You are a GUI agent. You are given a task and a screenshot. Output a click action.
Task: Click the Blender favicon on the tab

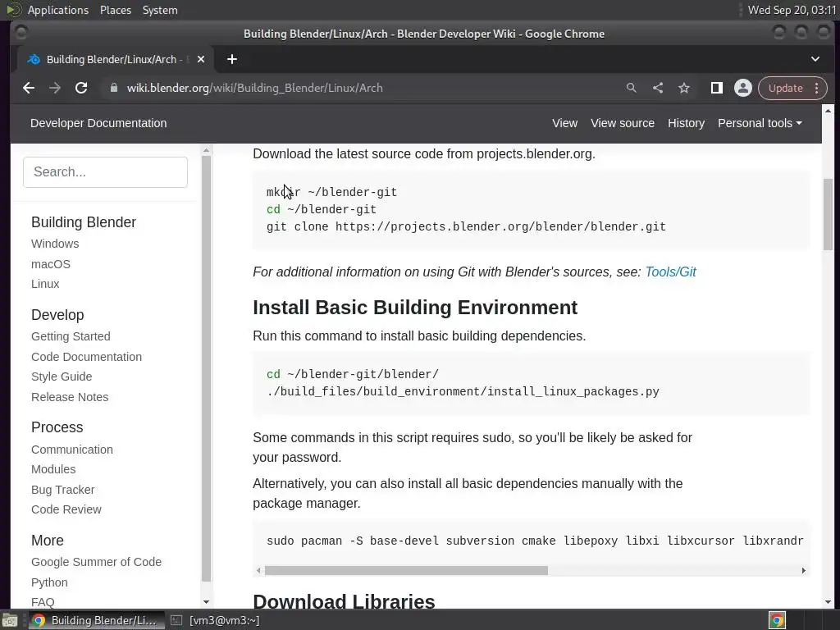pyautogui.click(x=34, y=59)
